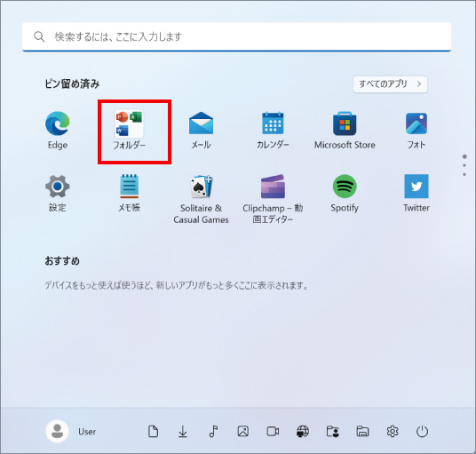Viewport: 476px width, 454px height.
Task: Open Spotify
Action: tap(345, 193)
